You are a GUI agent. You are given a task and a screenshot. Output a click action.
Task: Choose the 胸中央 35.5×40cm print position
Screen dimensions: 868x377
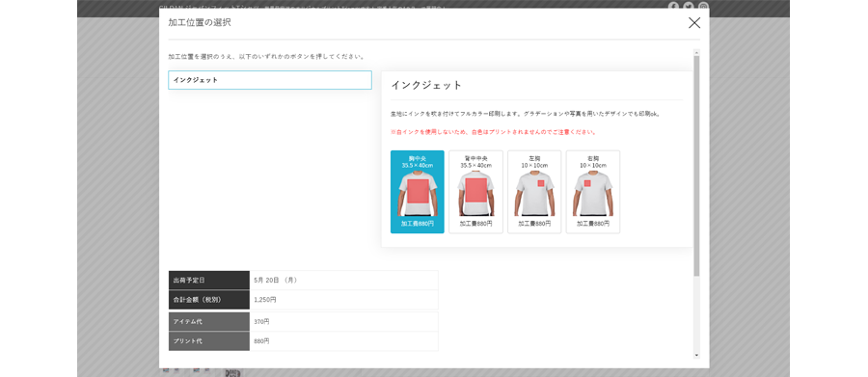pyautogui.click(x=418, y=192)
